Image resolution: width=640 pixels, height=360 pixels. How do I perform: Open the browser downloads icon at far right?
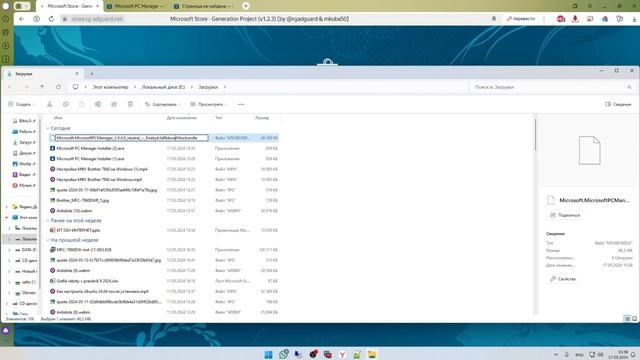click(x=634, y=19)
